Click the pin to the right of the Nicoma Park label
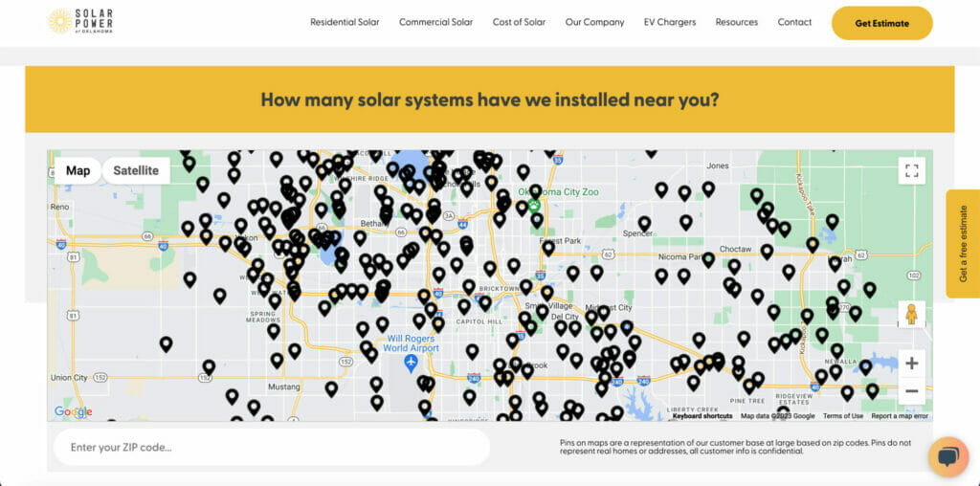 coord(708,259)
